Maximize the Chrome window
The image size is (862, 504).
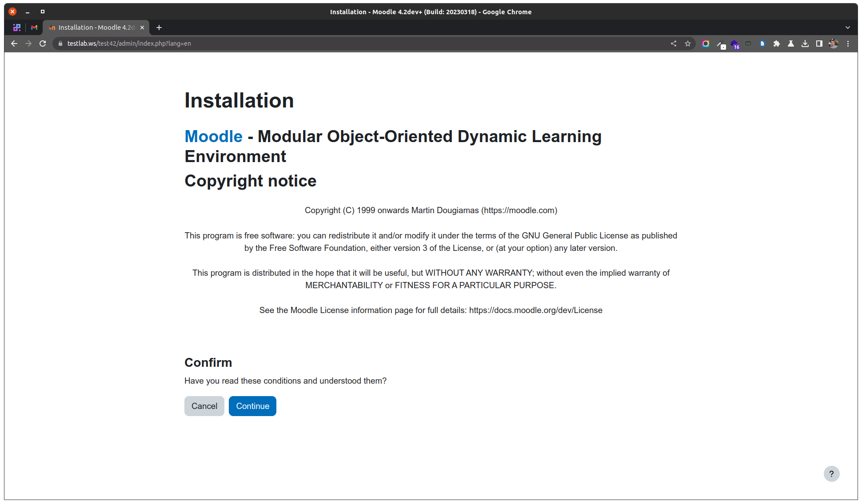tap(43, 12)
